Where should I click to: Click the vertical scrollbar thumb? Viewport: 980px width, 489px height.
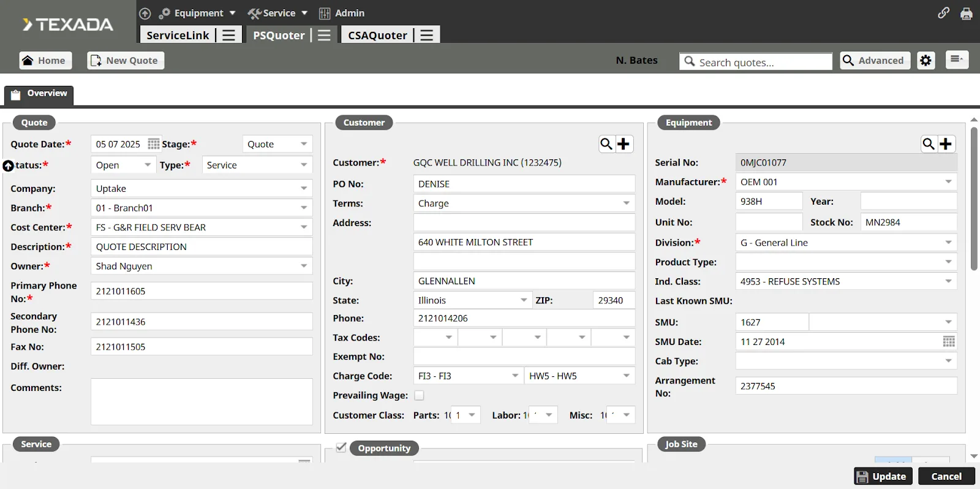(974, 199)
